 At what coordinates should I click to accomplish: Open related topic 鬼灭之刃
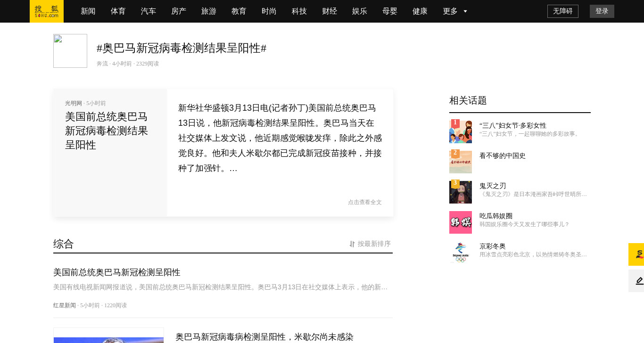(493, 186)
